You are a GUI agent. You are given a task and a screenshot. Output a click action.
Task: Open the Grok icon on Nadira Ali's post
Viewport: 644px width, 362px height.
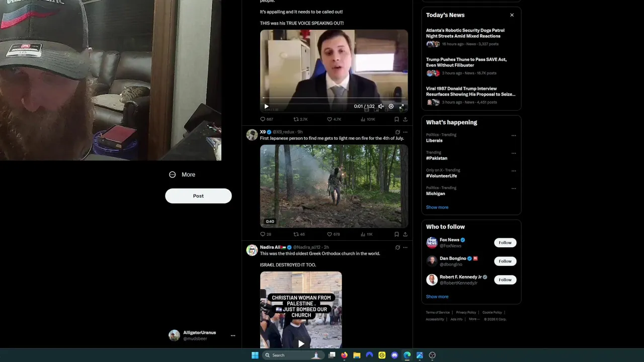[x=397, y=247]
